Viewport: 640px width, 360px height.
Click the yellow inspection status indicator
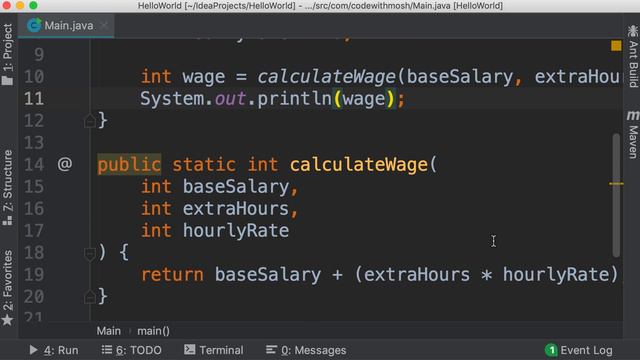pos(616,46)
